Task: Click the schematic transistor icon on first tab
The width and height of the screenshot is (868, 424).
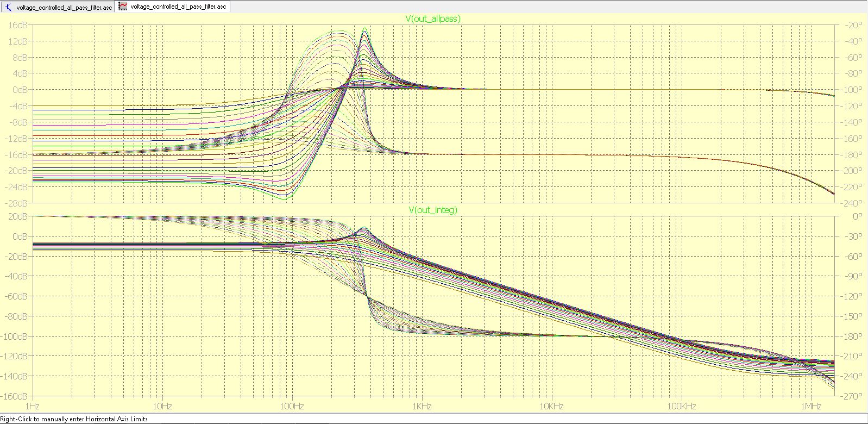Action: [8, 7]
